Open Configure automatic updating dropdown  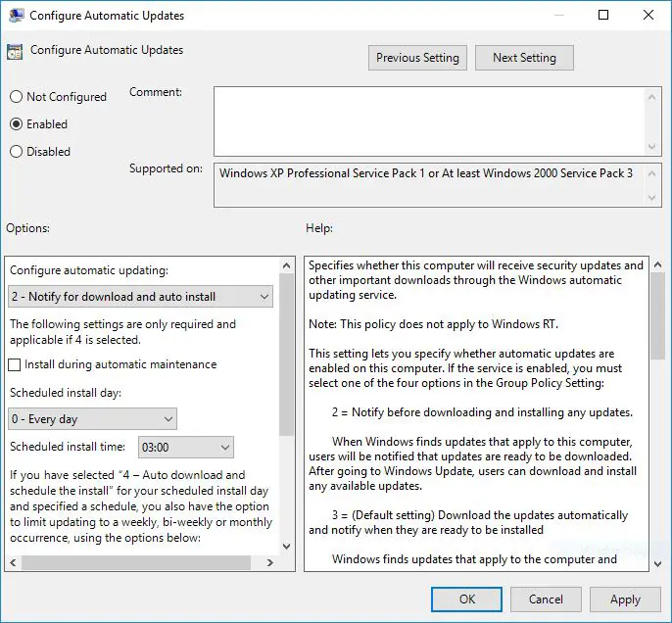click(141, 297)
